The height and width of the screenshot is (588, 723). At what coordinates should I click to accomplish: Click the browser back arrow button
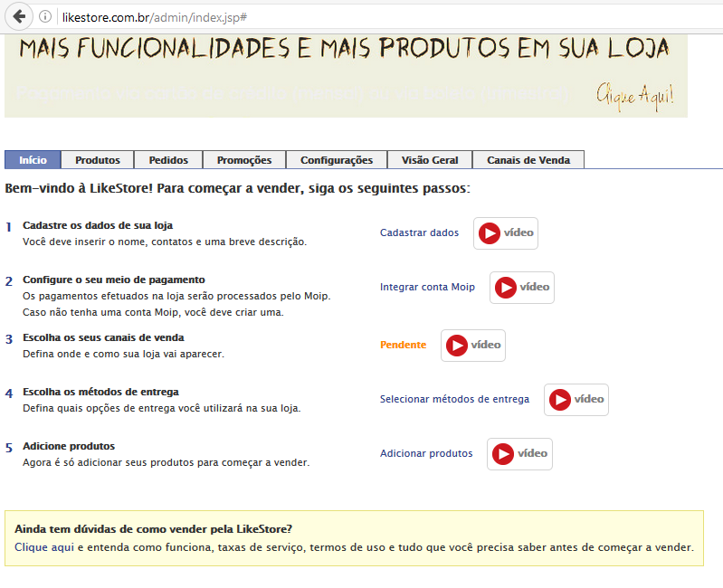20,16
